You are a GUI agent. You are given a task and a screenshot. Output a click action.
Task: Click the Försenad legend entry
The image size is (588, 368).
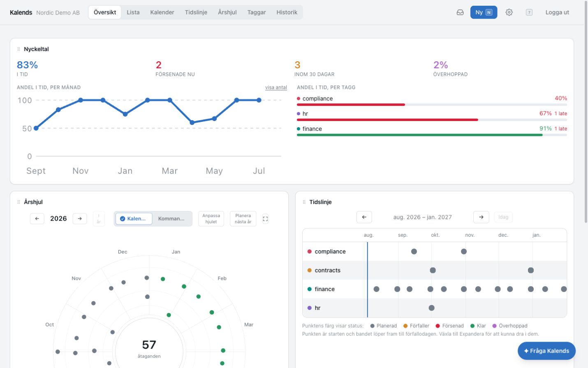tap(450, 326)
